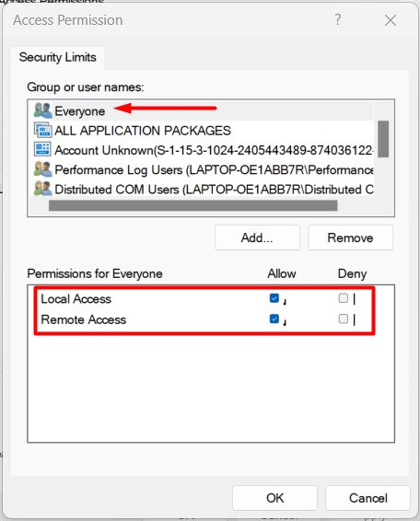Uncheck Allow for Remote Access
The image size is (420, 521).
pos(274,319)
